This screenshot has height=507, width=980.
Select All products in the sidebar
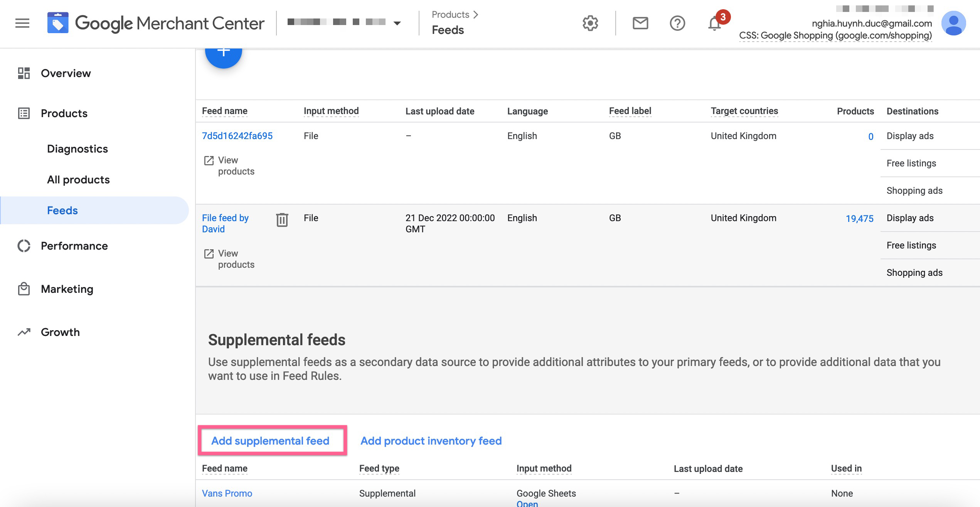click(78, 180)
